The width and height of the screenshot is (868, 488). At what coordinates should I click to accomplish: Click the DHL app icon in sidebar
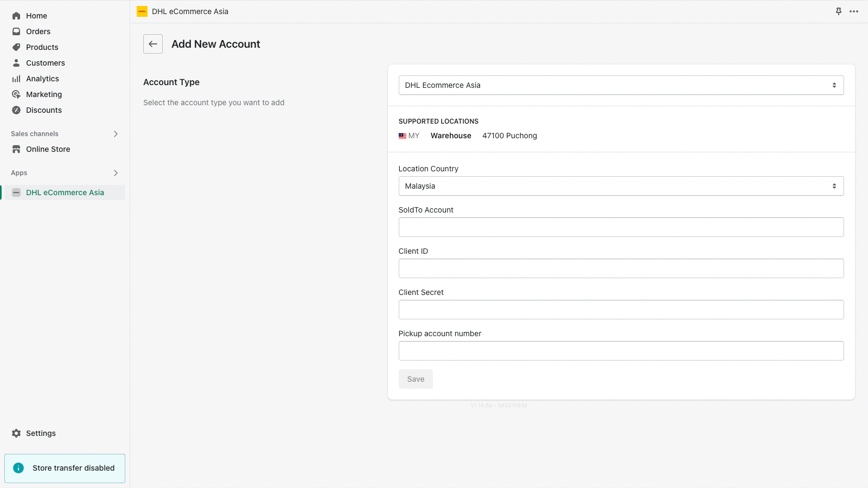[x=16, y=192]
